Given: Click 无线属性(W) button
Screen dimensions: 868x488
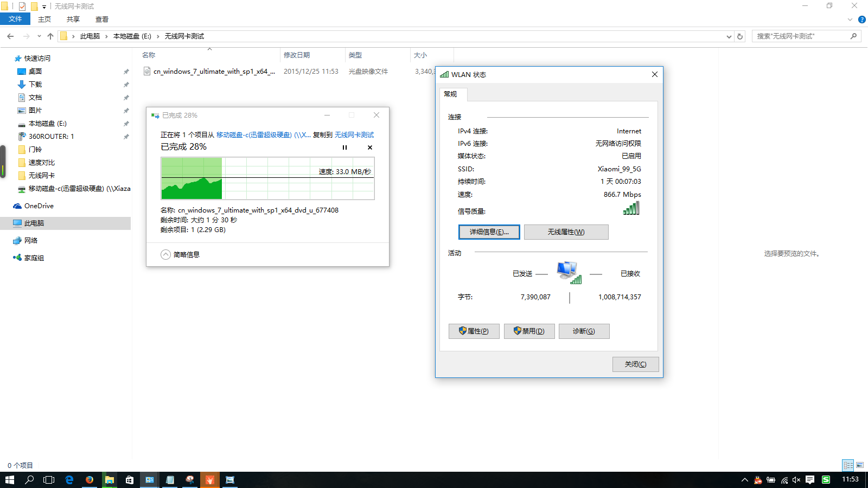Looking at the screenshot, I should point(566,232).
